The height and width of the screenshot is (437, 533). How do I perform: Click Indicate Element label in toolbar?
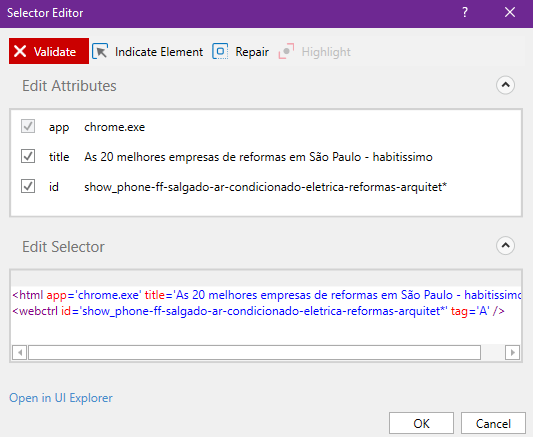(159, 52)
